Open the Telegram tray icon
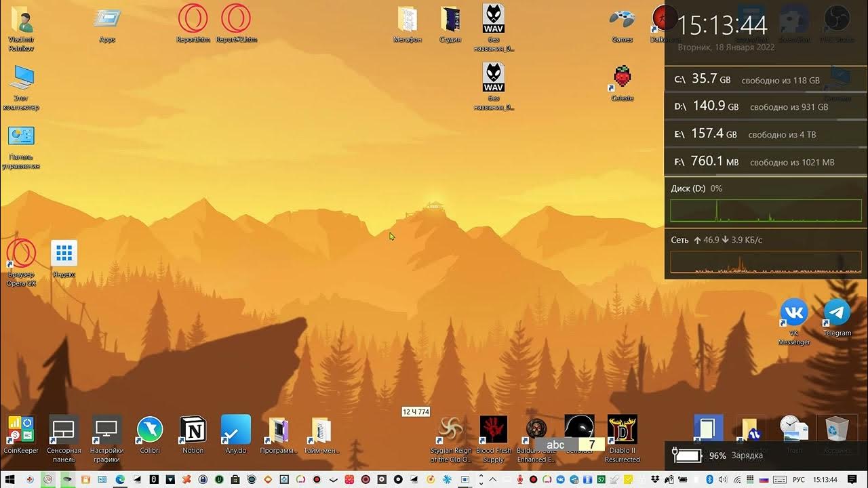The image size is (868, 488). point(574,479)
